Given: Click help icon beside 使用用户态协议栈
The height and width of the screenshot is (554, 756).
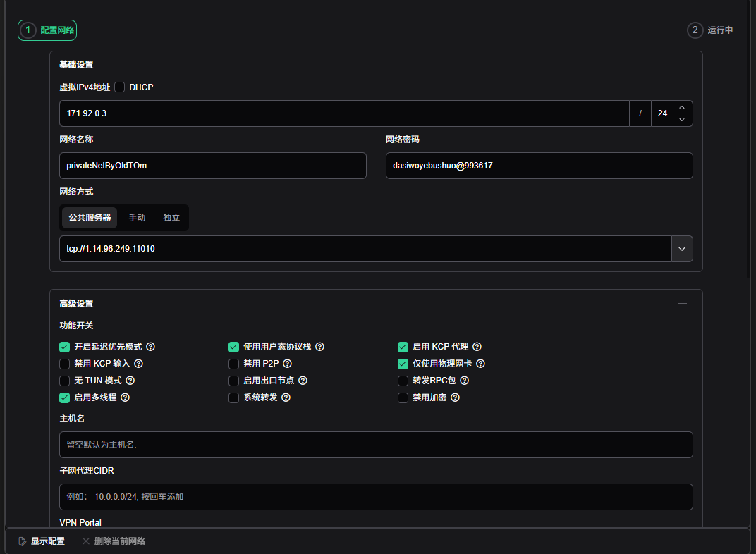Looking at the screenshot, I should point(320,347).
